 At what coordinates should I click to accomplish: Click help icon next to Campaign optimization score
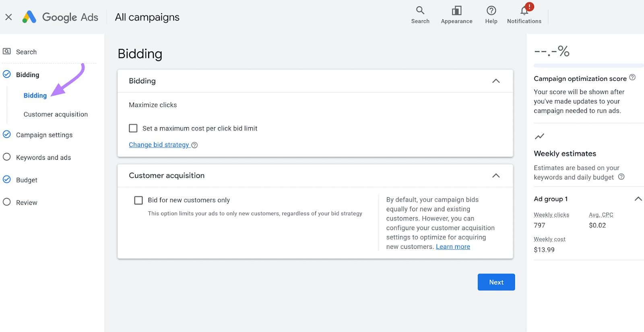tap(632, 78)
